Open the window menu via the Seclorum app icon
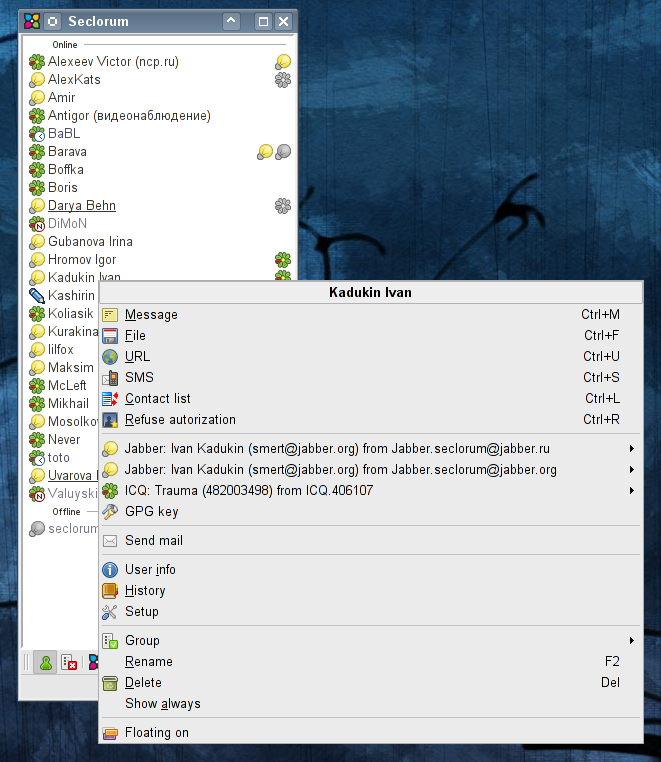 [x=32, y=21]
